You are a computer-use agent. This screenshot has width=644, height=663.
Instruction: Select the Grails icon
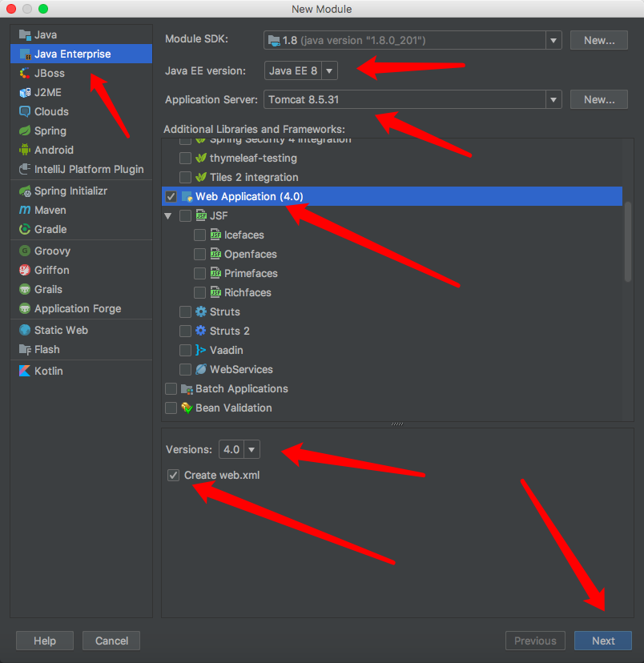tap(25, 289)
